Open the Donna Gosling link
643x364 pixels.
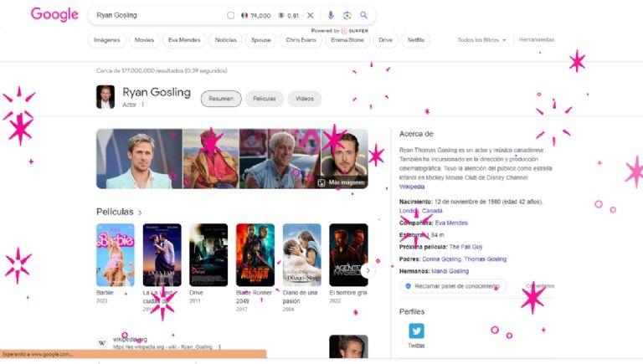click(441, 259)
